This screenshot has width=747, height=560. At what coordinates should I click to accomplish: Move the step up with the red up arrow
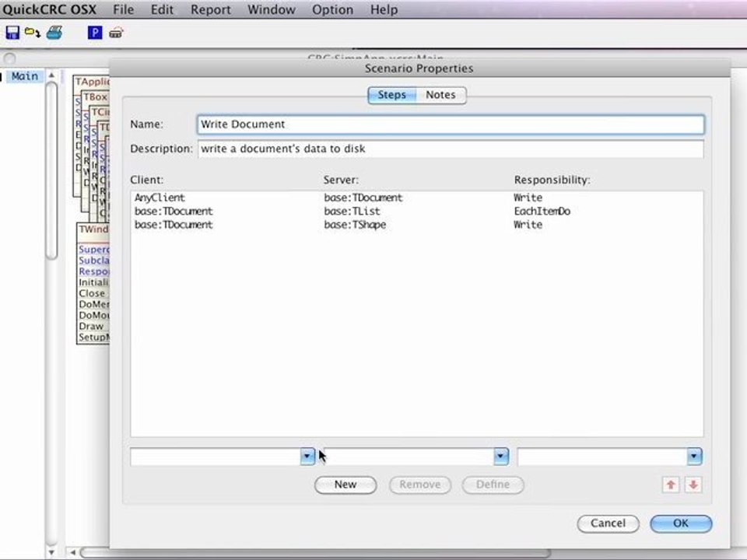[x=671, y=485]
